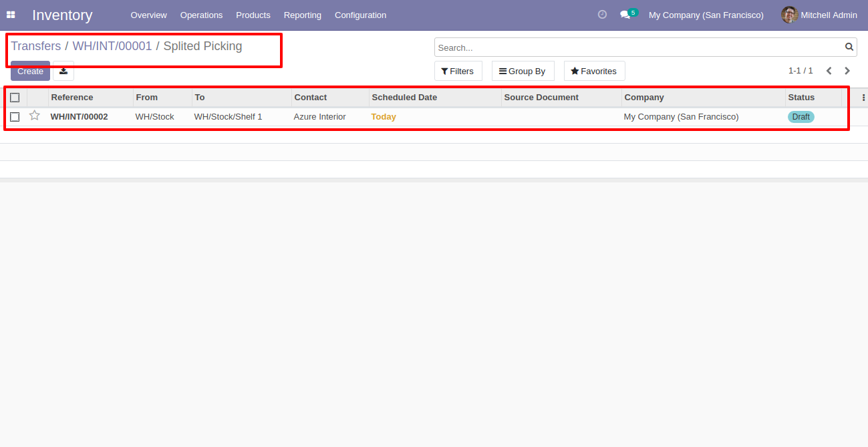Image resolution: width=868 pixels, height=447 pixels.
Task: Open the activities clock icon
Action: (x=602, y=14)
